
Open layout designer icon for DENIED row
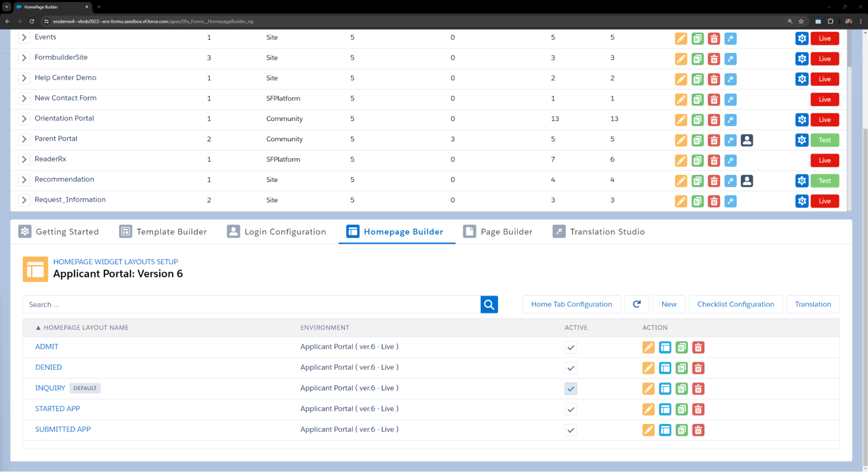(665, 368)
